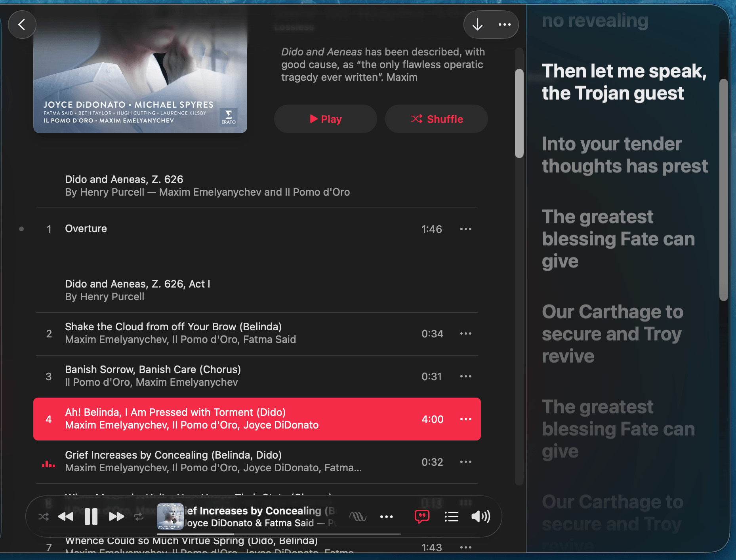Select Ah! Belinda, I Am Pressed track
Image resolution: width=736 pixels, height=560 pixels.
(257, 419)
